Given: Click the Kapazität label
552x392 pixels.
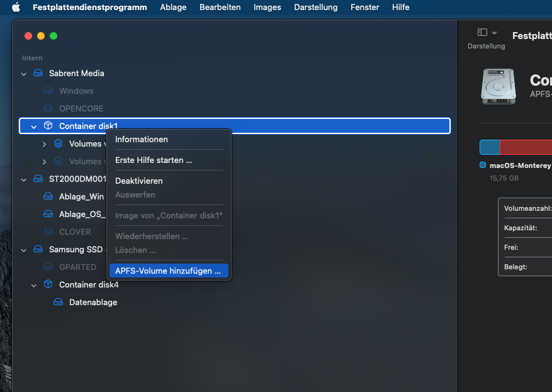Looking at the screenshot, I should tap(521, 228).
